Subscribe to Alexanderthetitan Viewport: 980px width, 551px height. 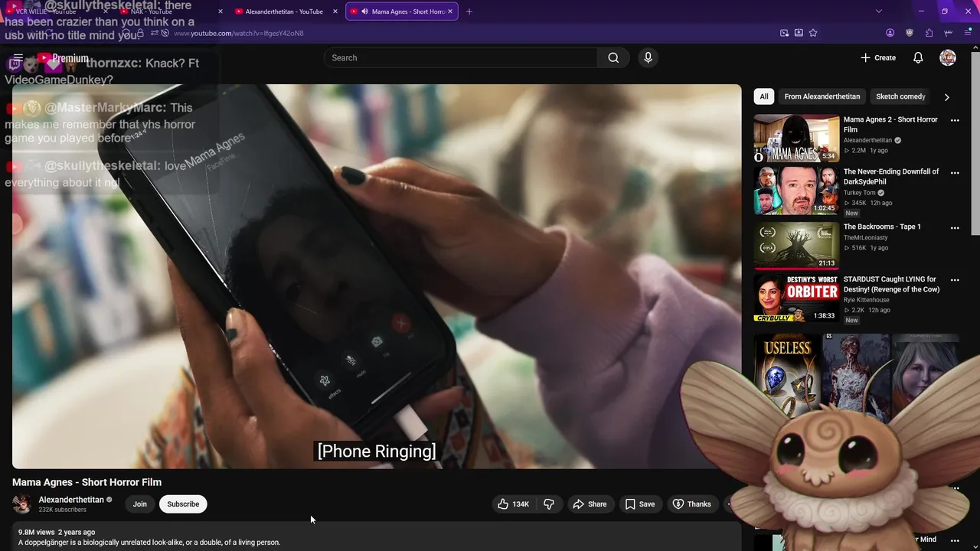[183, 504]
